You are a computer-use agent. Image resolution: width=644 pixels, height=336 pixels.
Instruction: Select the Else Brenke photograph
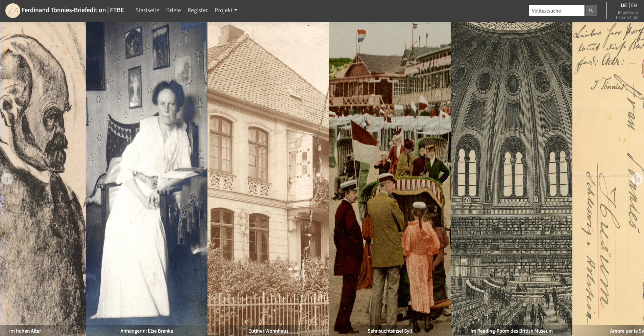pos(146,169)
